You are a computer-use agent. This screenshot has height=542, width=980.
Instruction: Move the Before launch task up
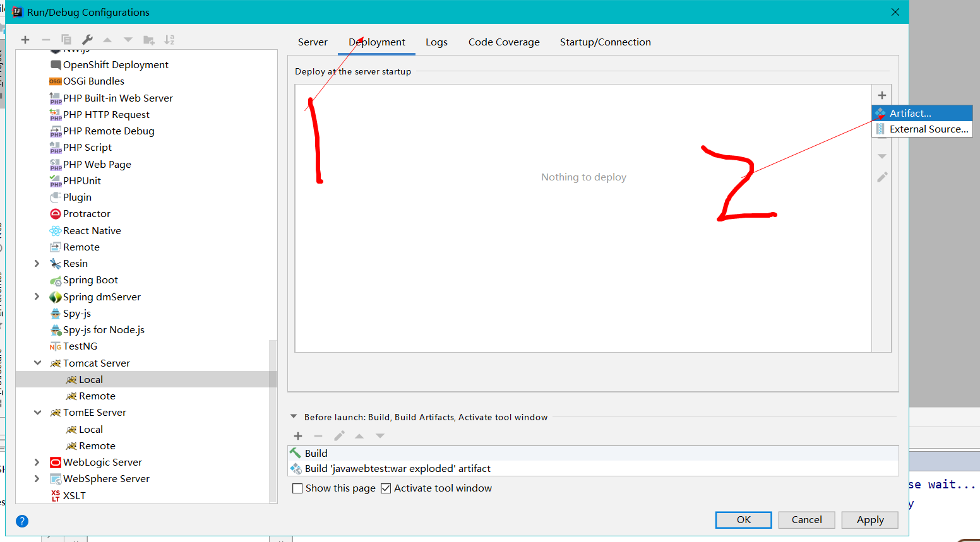pyautogui.click(x=359, y=436)
